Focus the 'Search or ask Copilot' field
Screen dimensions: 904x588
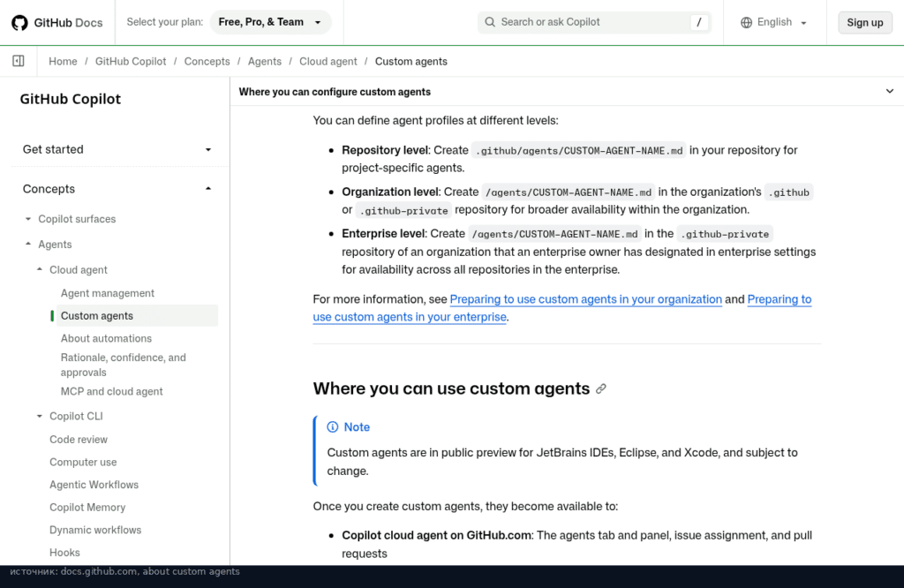pos(594,22)
